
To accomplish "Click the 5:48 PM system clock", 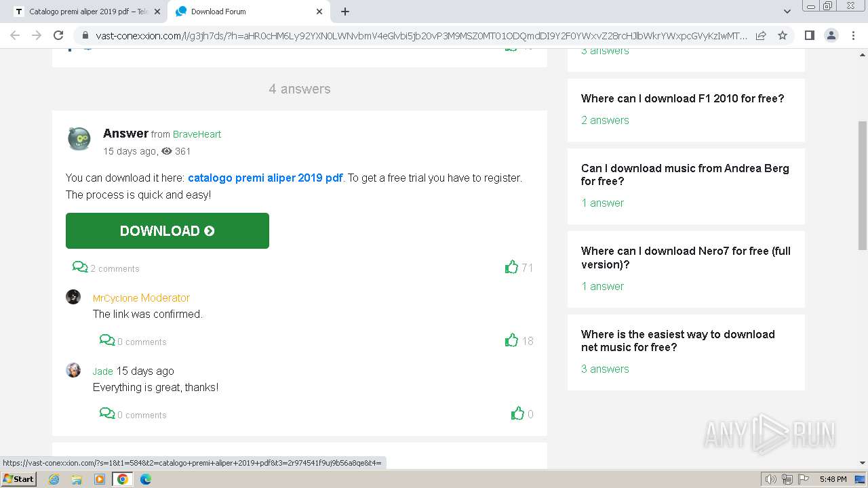I will pos(833,479).
